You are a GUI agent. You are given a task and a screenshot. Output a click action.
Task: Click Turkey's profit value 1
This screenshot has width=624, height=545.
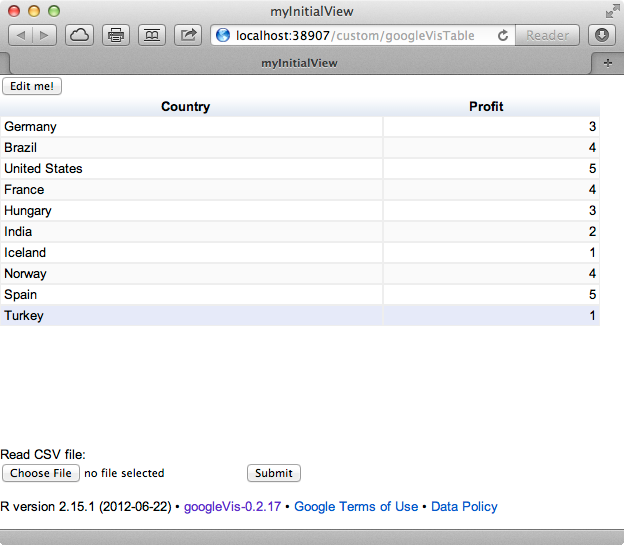coord(593,315)
